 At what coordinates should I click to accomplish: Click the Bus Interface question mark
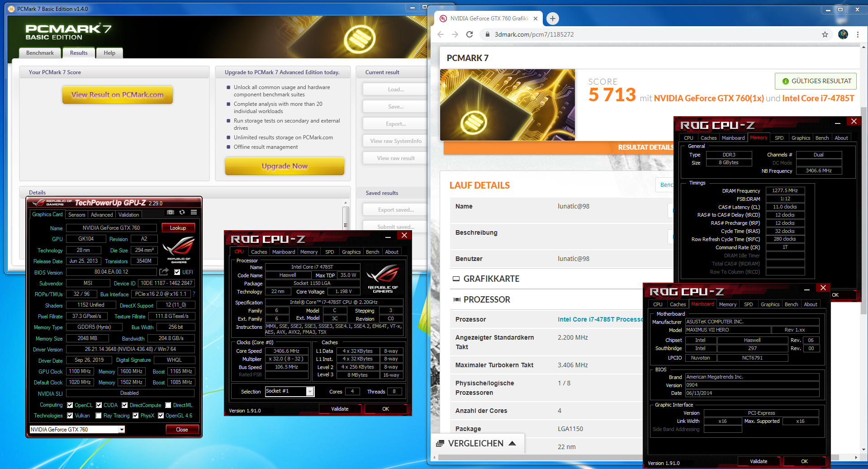(x=194, y=294)
